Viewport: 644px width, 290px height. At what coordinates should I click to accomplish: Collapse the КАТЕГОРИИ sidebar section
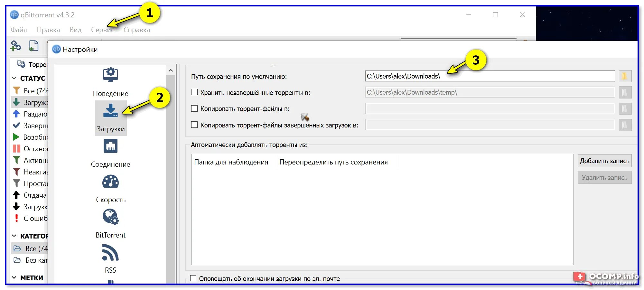pyautogui.click(x=14, y=236)
